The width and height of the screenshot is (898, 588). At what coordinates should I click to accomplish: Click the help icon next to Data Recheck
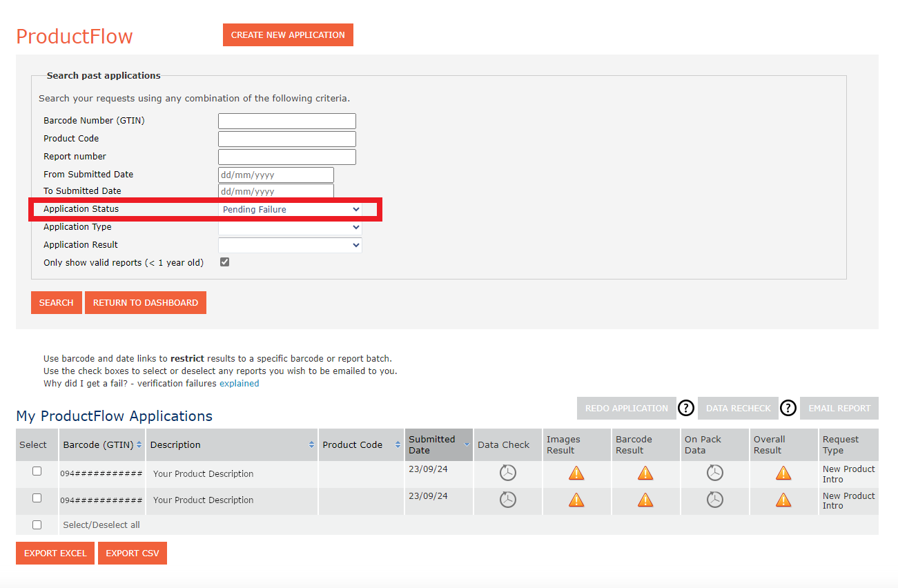(x=788, y=408)
